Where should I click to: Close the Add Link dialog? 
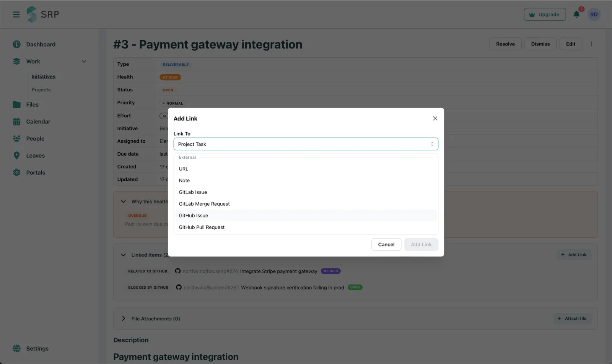coord(435,119)
